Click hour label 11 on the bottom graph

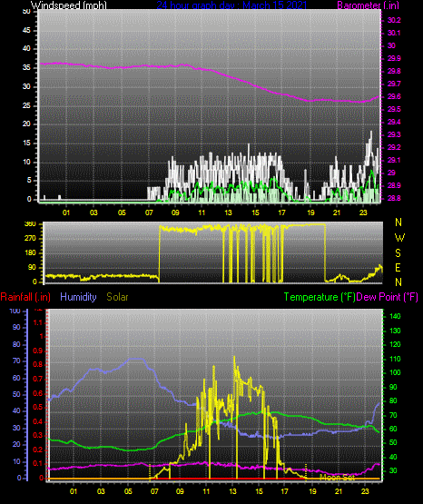206,491
